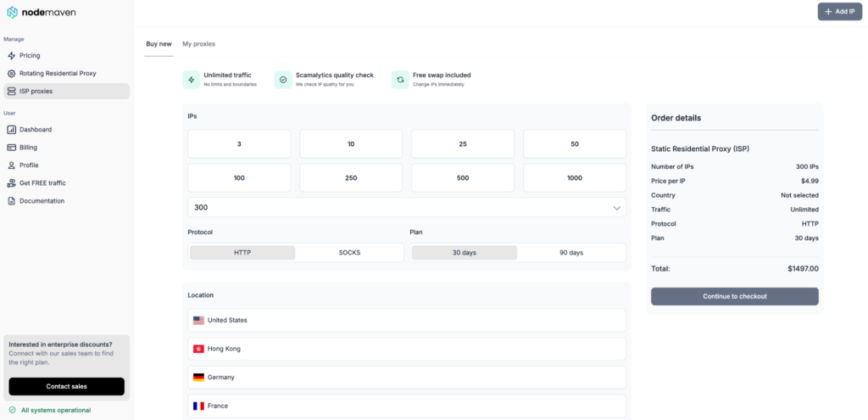Screen dimensions: 868x420
Task: Pick the 250 IPs option
Action: click(x=351, y=178)
